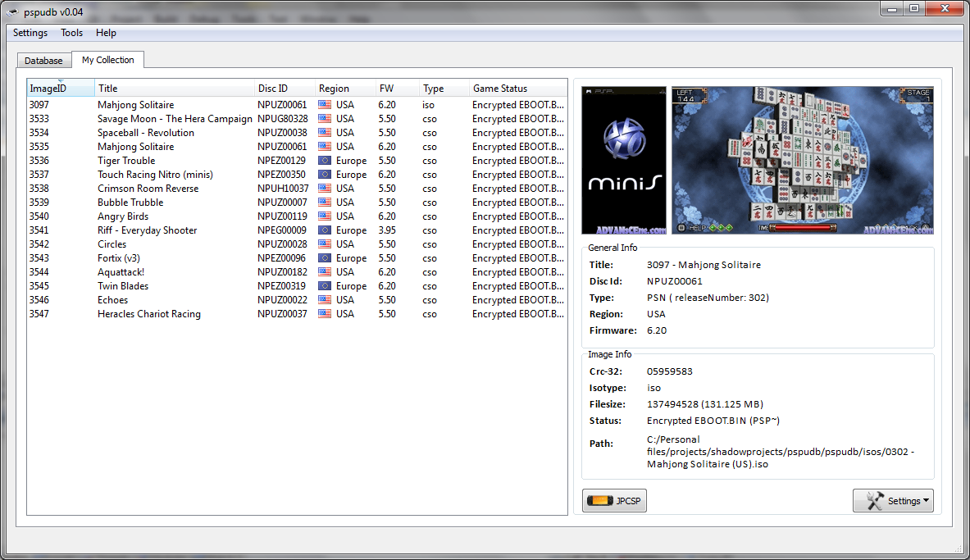Click USA flag in Angry Birds row
Viewport: 970px width, 560px height.
[325, 216]
